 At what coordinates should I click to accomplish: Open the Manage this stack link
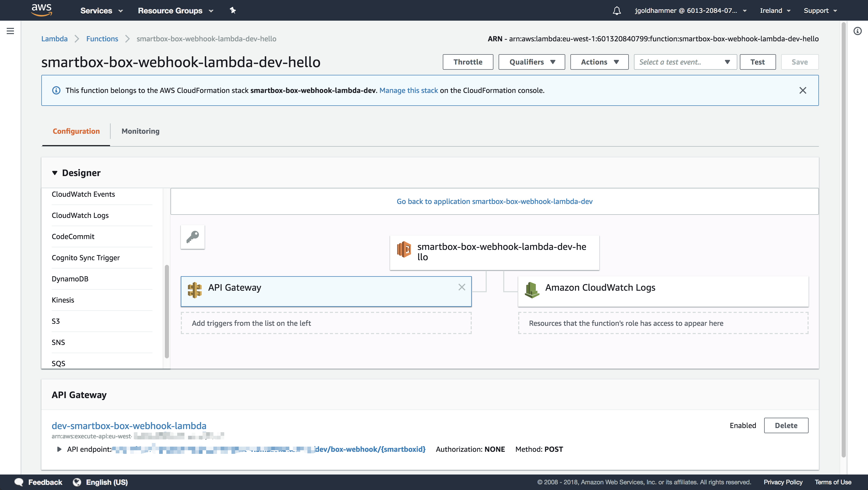409,90
